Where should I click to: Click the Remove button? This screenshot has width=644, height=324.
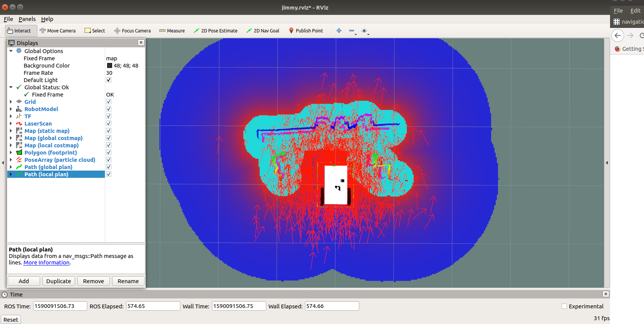click(x=93, y=281)
